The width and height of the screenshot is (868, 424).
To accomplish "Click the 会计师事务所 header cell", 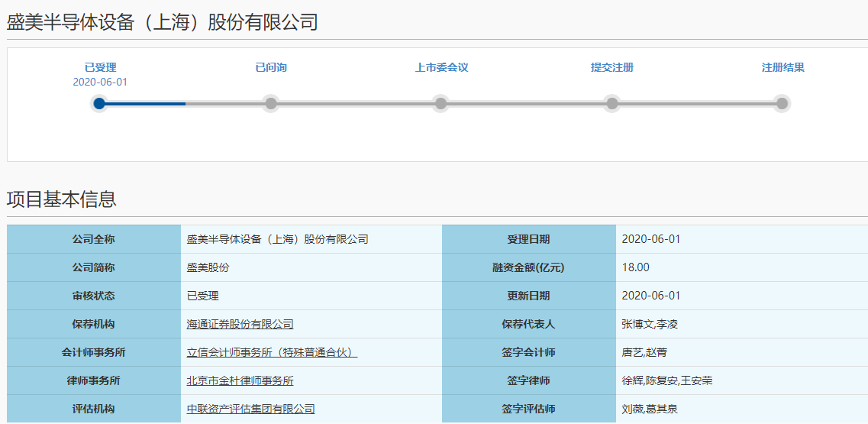I will coord(94,352).
